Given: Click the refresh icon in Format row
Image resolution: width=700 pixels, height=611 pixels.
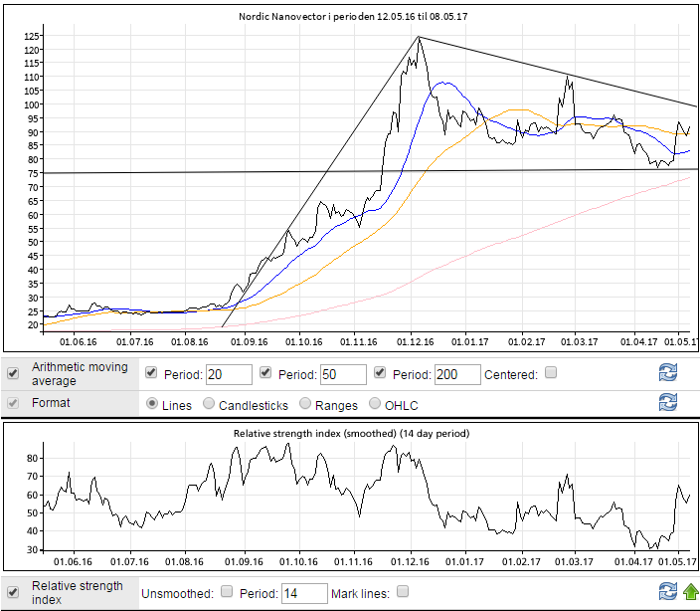Looking at the screenshot, I should point(668,402).
